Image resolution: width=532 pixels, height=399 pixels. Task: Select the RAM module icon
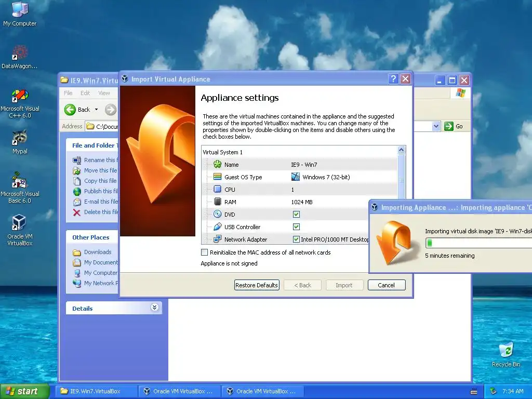(x=217, y=202)
